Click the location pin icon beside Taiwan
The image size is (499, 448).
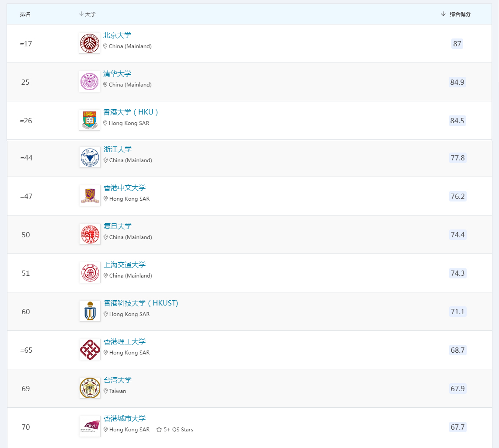click(105, 391)
